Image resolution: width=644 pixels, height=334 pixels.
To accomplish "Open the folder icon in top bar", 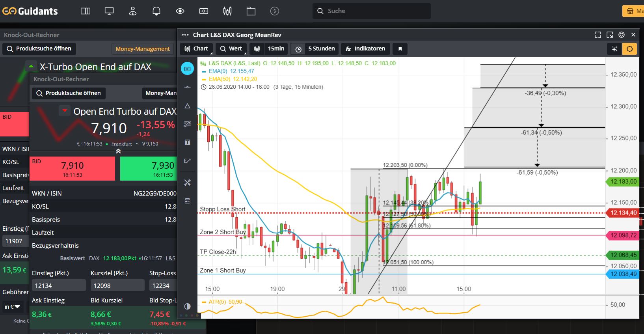I will click(x=251, y=11).
